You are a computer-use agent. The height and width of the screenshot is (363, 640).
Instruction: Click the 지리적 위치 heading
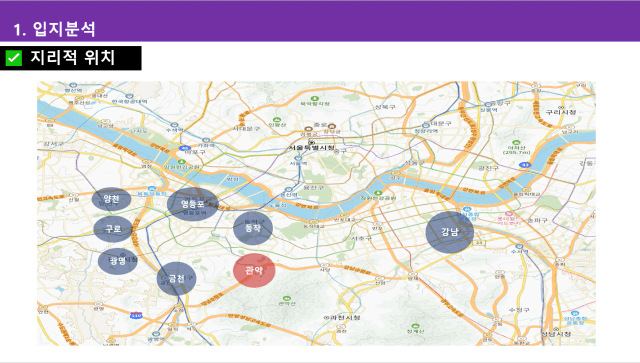pos(73,58)
